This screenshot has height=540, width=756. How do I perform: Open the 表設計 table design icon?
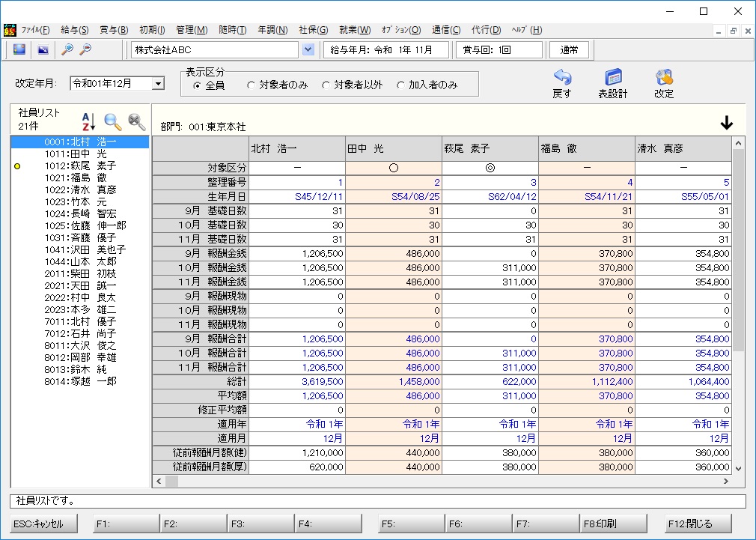tap(613, 77)
